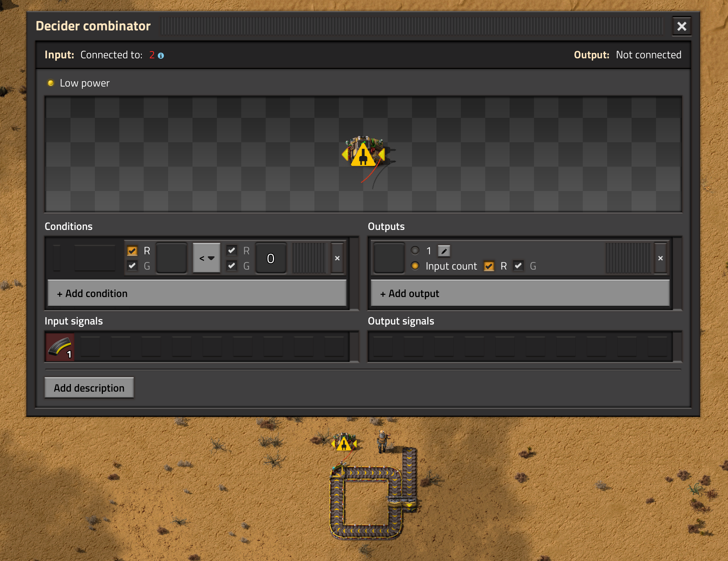Click Add description button
This screenshot has width=728, height=561.
click(x=89, y=388)
